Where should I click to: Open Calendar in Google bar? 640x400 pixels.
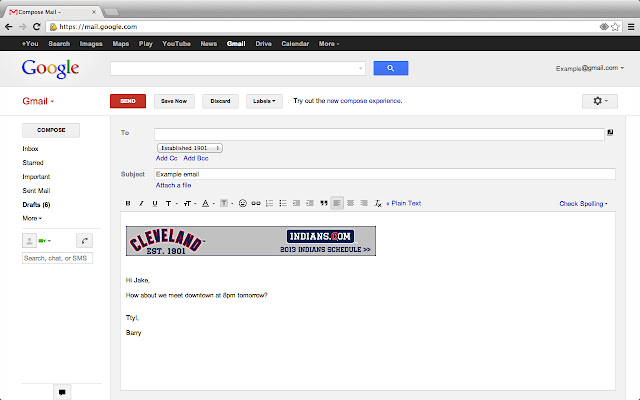click(295, 44)
